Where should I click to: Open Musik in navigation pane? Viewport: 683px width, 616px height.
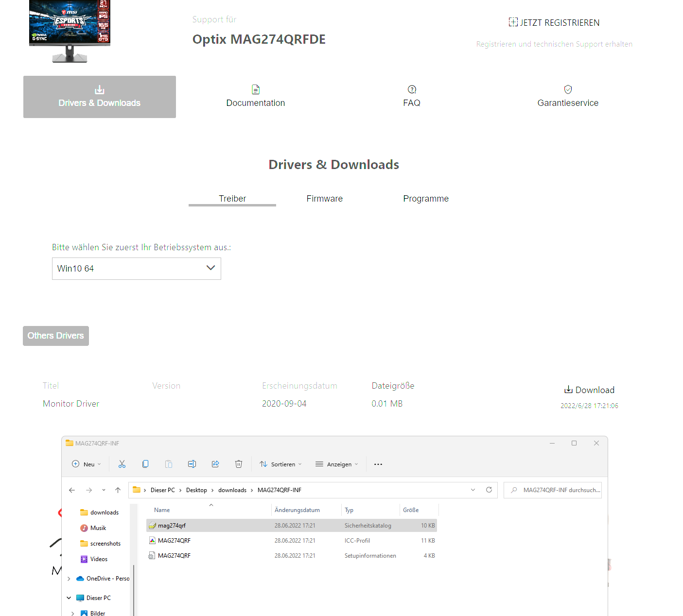coord(93,528)
